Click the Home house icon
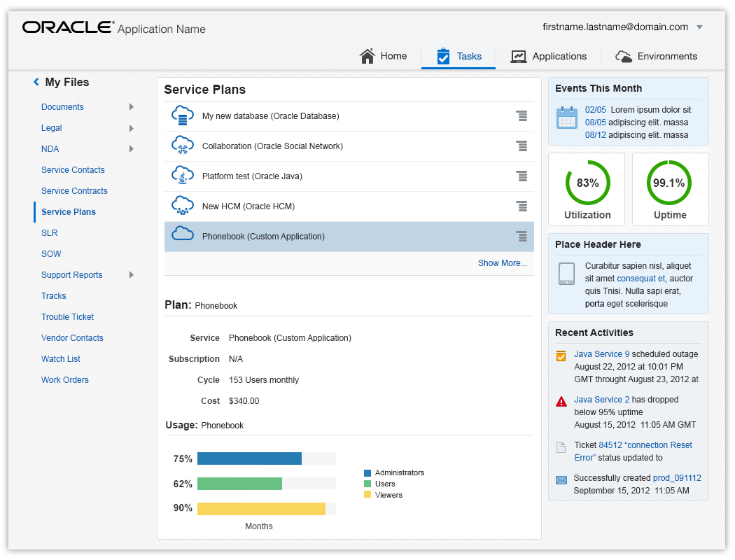The image size is (735, 560). 367,56
